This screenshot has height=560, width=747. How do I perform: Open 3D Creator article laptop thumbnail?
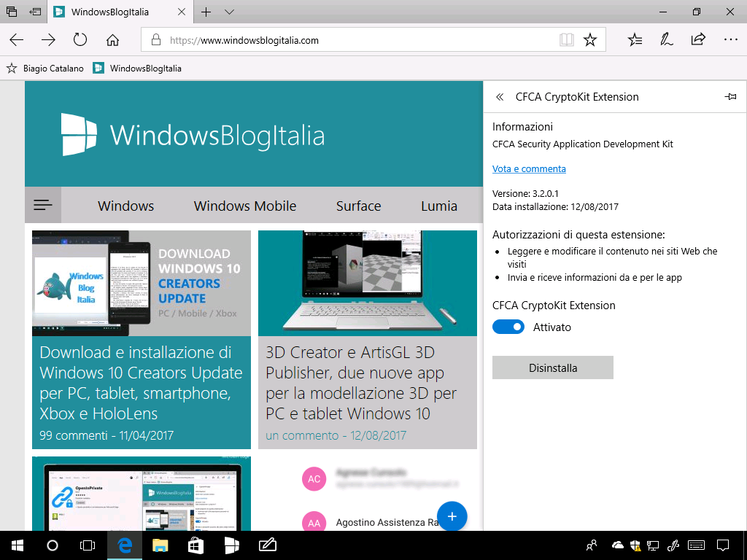(x=368, y=284)
